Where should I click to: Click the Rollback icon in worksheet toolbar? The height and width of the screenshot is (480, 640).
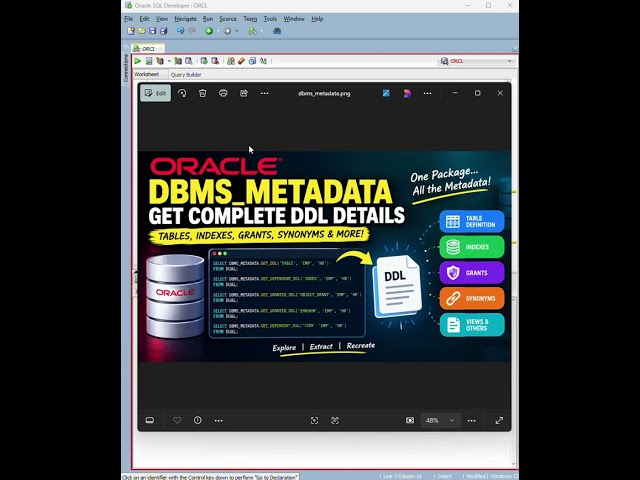(215, 61)
